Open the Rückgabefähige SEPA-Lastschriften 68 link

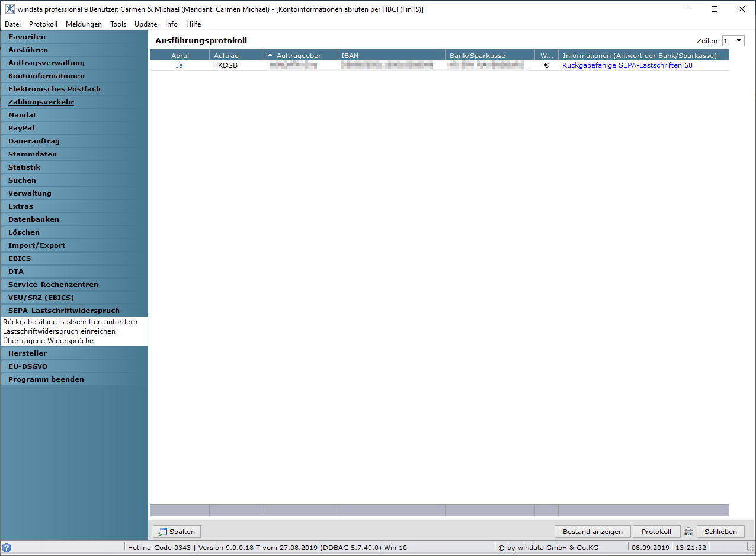click(627, 65)
